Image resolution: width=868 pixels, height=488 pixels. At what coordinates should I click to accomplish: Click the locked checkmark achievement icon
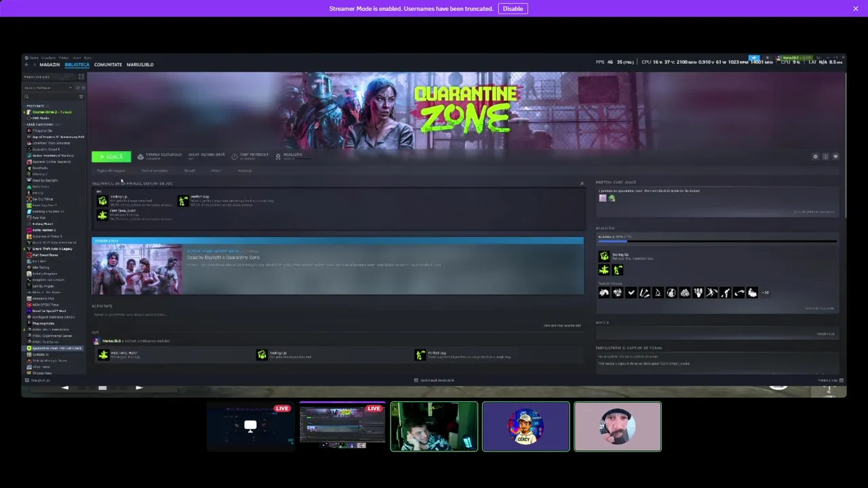[x=631, y=293]
